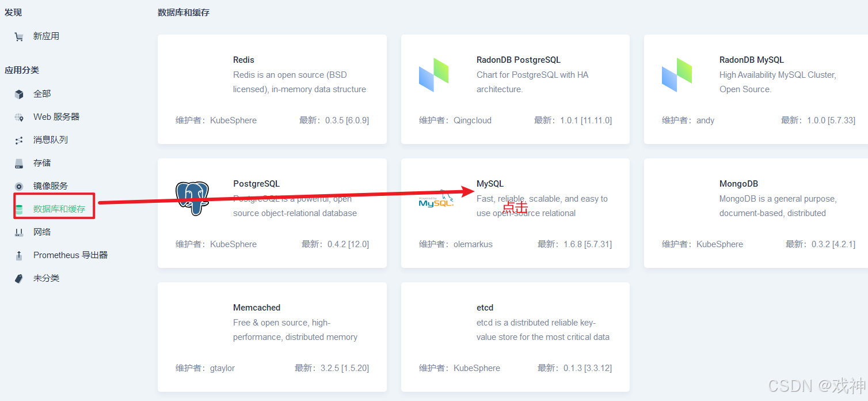The height and width of the screenshot is (401, 868).
Task: Open the MySQL app title
Action: coord(490,184)
